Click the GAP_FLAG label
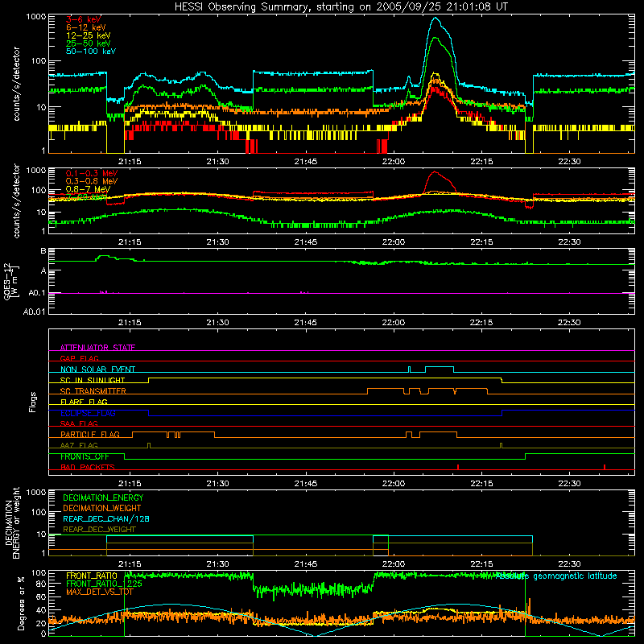This screenshot has width=644, height=644. pos(79,358)
